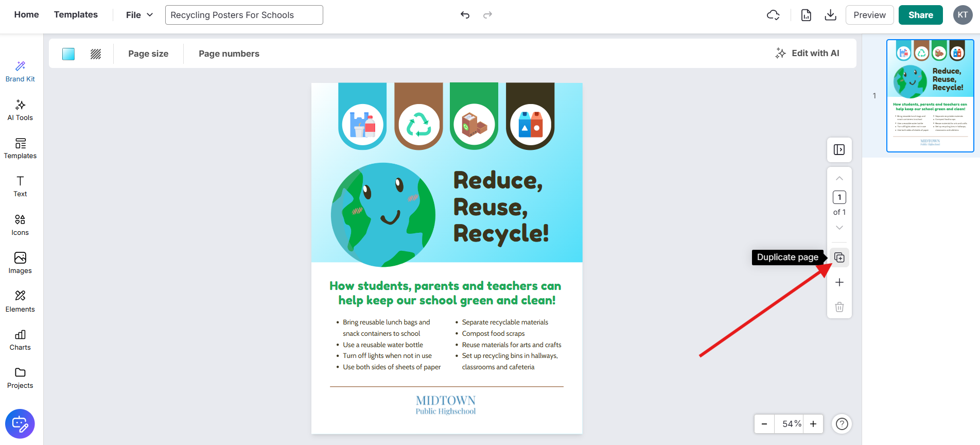
Task: Undo the last action
Action: click(x=465, y=15)
